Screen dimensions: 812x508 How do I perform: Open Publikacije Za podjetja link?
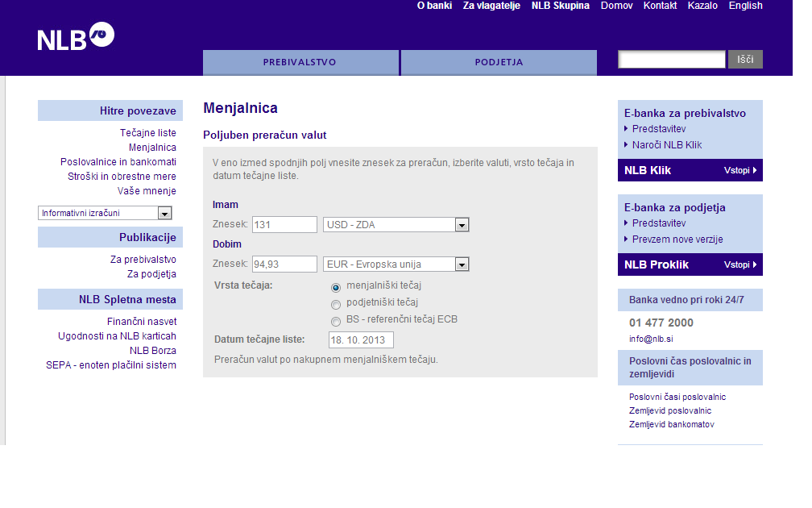(151, 273)
